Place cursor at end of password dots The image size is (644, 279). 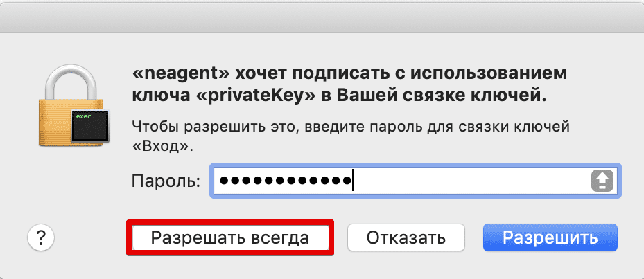click(x=354, y=181)
